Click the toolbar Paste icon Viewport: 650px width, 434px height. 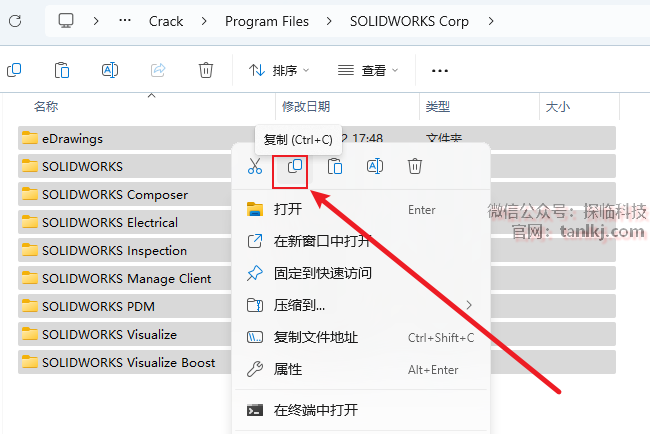tap(62, 70)
